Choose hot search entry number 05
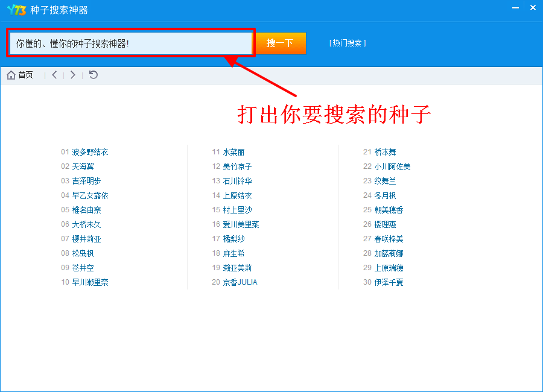Image resolution: width=543 pixels, height=392 pixels. [86, 210]
